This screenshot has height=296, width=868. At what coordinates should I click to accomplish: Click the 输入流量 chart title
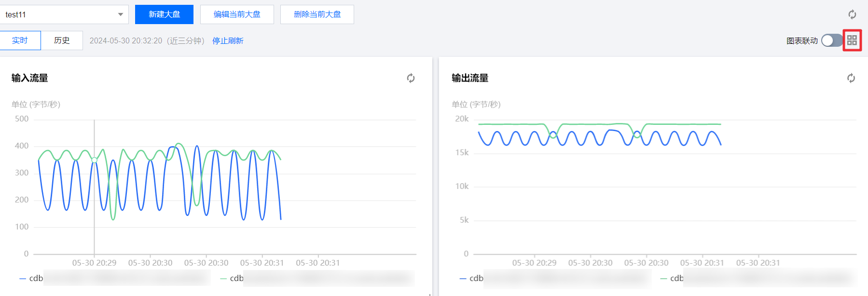click(30, 78)
